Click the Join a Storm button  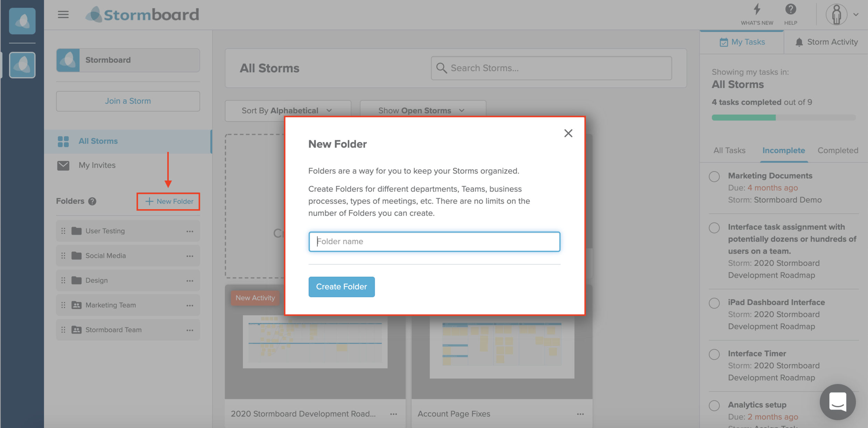tap(128, 101)
